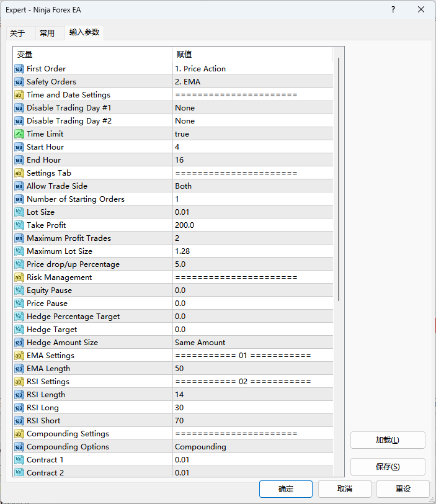The height and width of the screenshot is (504, 436).
Task: Close the Expert dialog window
Action: pos(421,10)
